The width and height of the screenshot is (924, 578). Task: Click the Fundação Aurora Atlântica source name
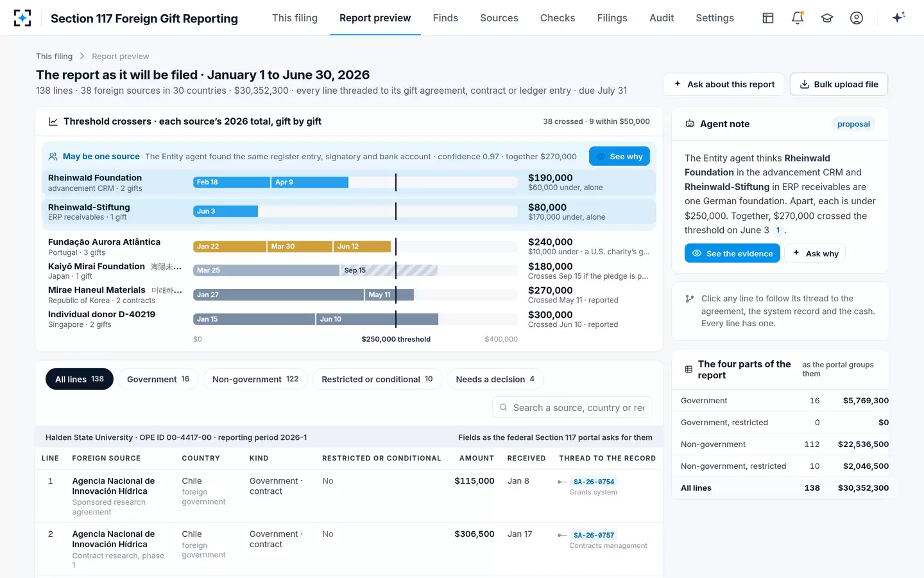tap(104, 242)
